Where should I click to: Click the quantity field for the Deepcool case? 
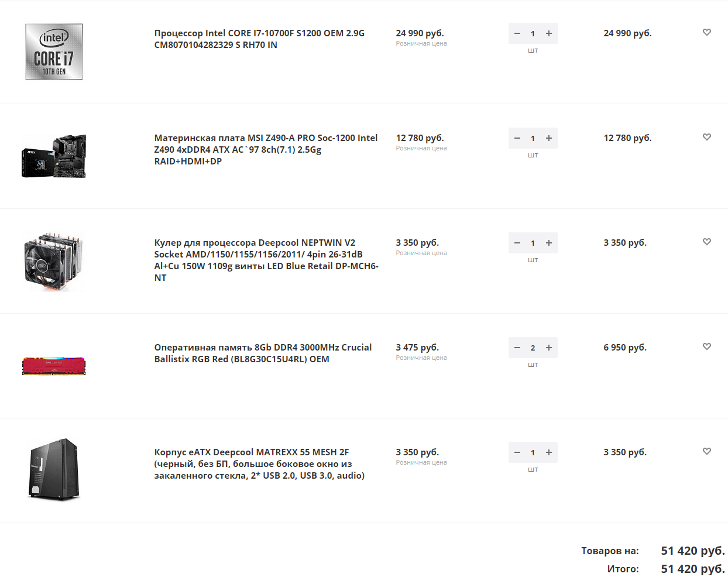click(x=533, y=452)
